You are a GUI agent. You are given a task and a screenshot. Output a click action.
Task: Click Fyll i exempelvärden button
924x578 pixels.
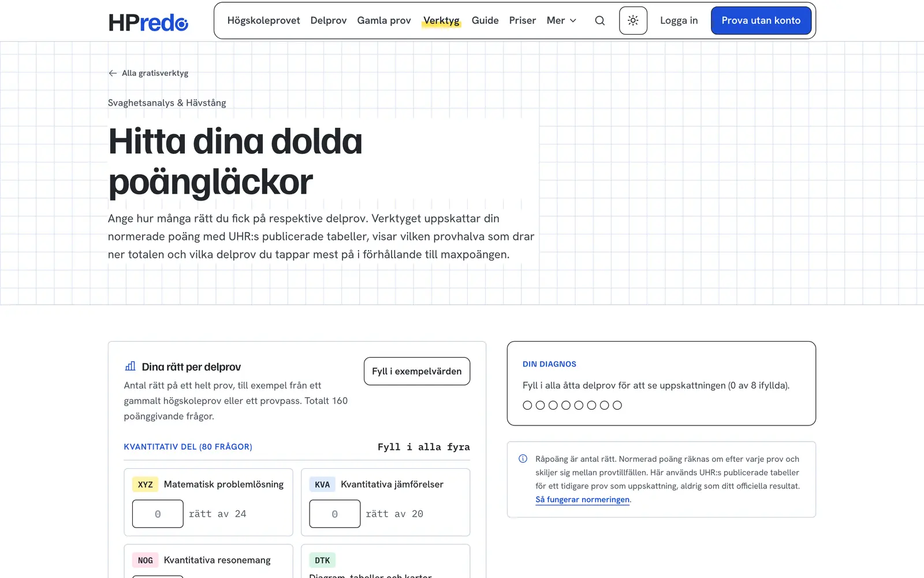[x=417, y=371]
